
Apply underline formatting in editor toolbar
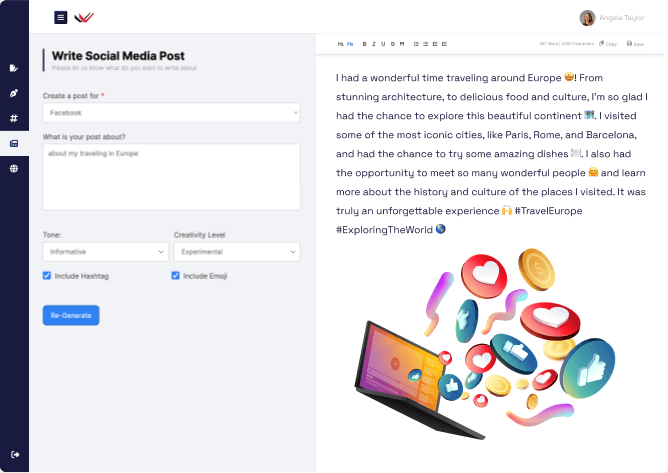382,44
